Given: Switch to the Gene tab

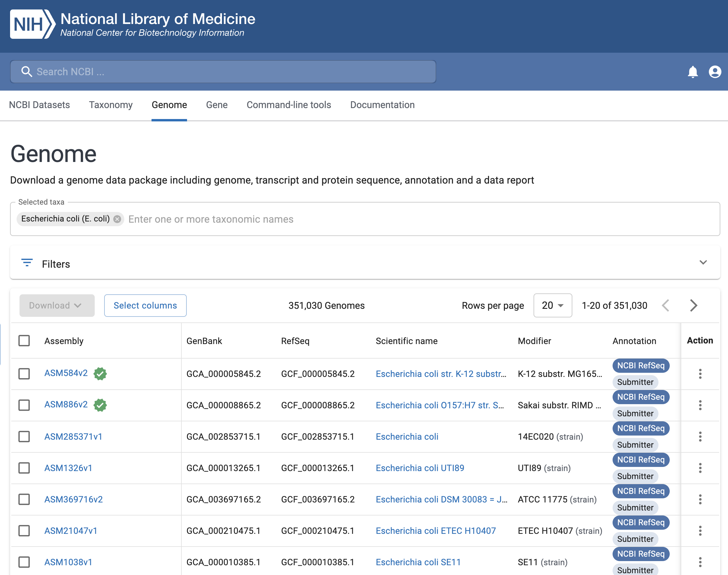Looking at the screenshot, I should [217, 105].
